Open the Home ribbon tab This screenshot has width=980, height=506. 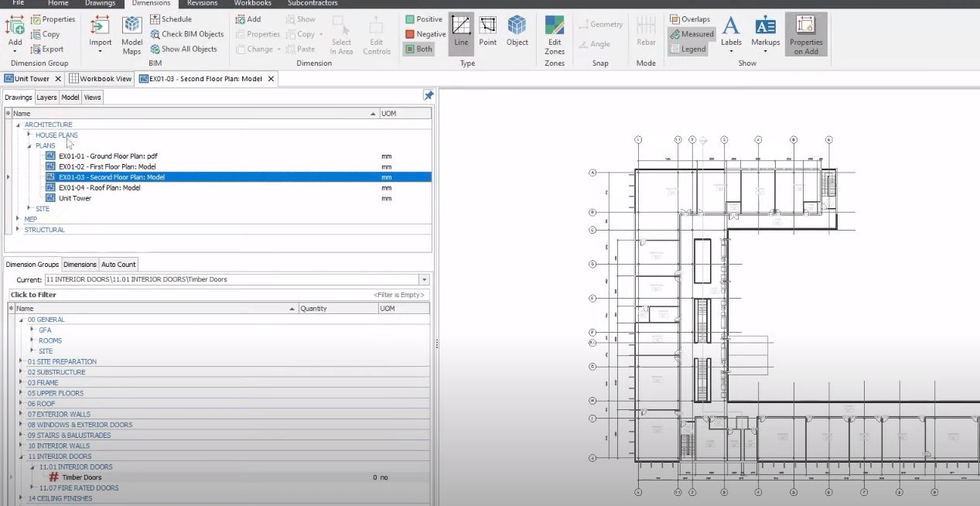click(x=58, y=3)
